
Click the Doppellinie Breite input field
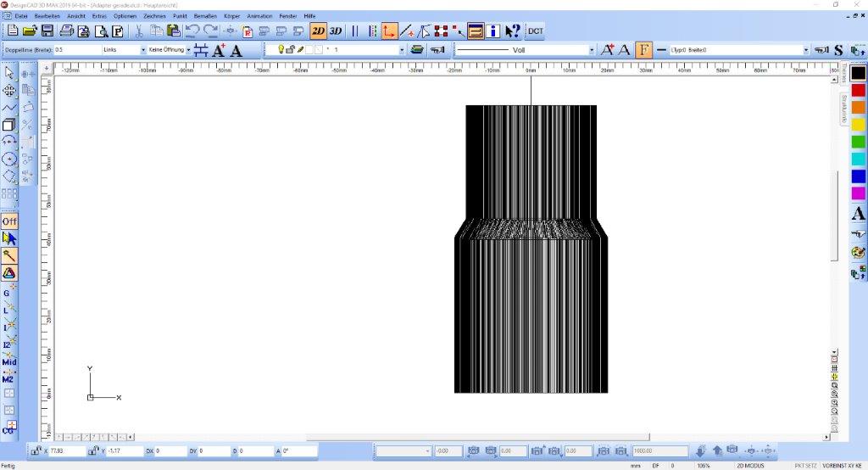coord(76,50)
